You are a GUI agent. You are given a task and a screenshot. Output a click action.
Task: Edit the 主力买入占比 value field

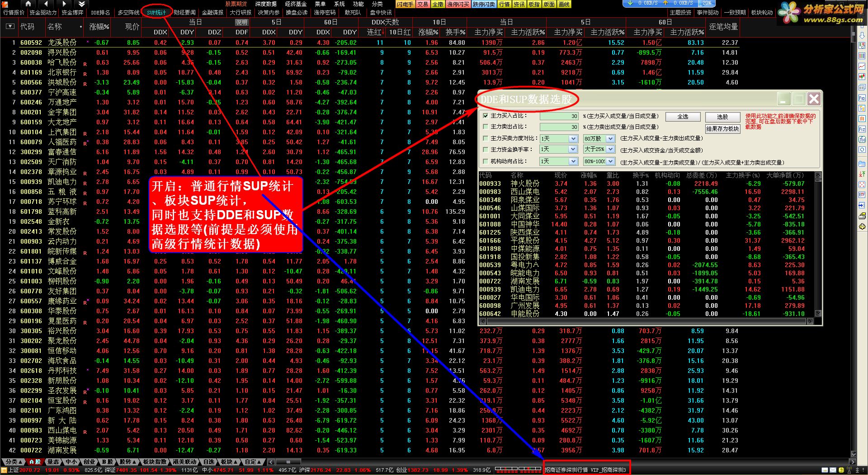560,116
